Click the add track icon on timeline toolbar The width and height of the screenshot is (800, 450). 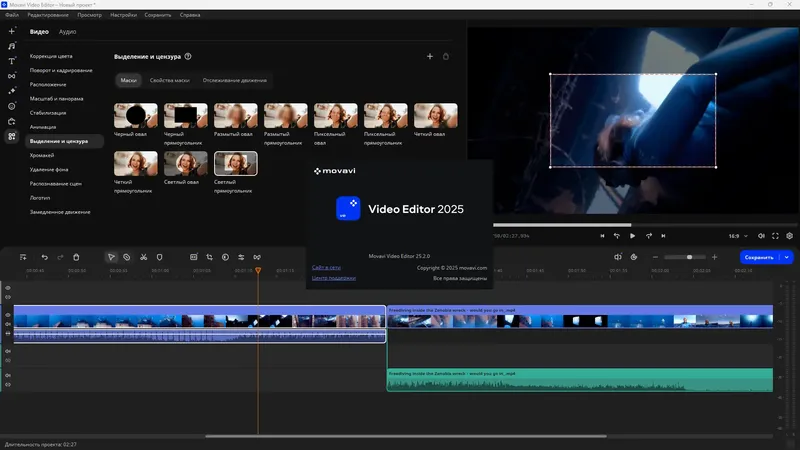click(23, 257)
